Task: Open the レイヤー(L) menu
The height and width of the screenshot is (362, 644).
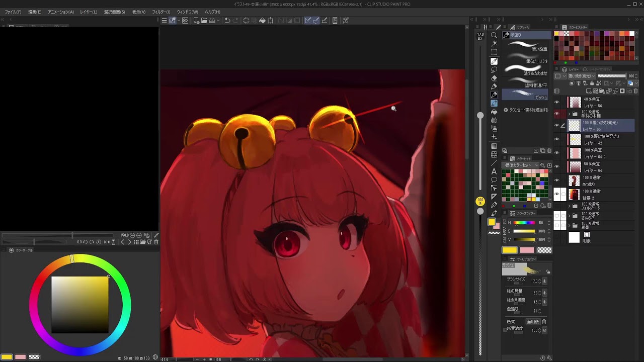Action: [x=89, y=12]
